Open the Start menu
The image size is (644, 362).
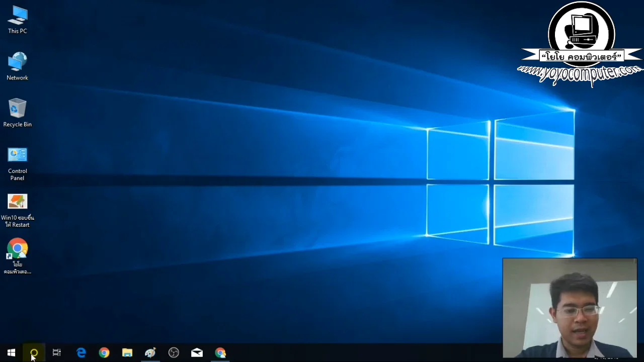[11, 352]
